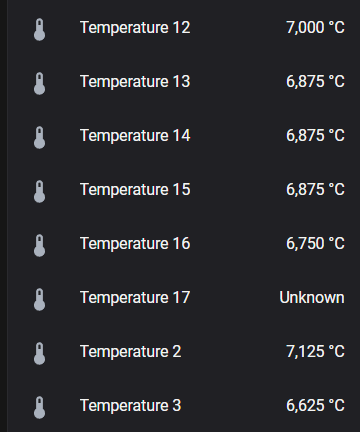The height and width of the screenshot is (432, 360).
Task: Open the Temperature 13 entity label
Action: point(135,82)
